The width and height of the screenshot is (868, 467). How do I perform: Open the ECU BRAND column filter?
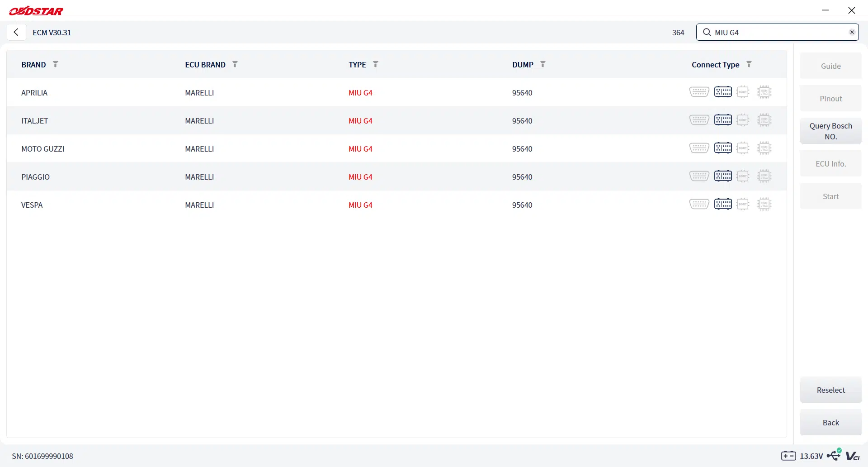(x=235, y=64)
